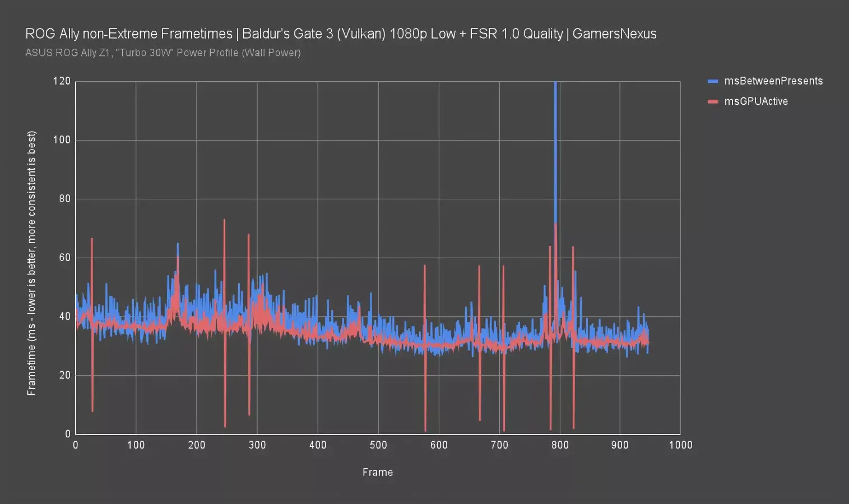The image size is (849, 504).
Task: Click the 700 label on the x-axis
Action: pyautogui.click(x=499, y=445)
